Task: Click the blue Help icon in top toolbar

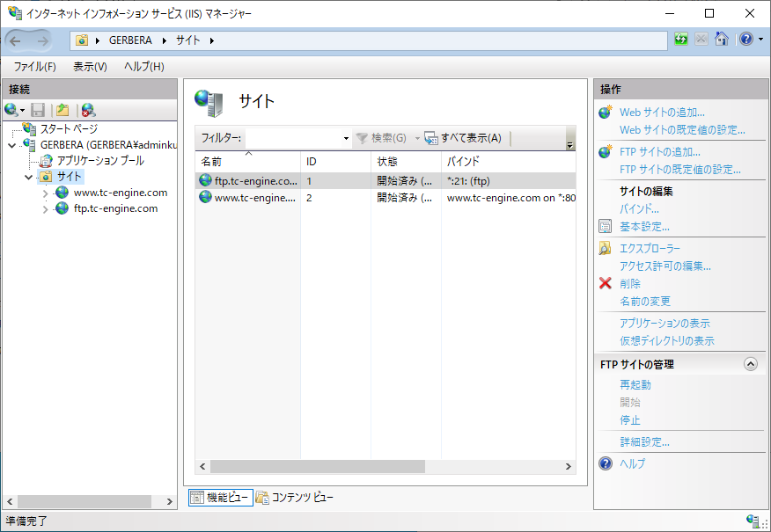Action: 746,40
